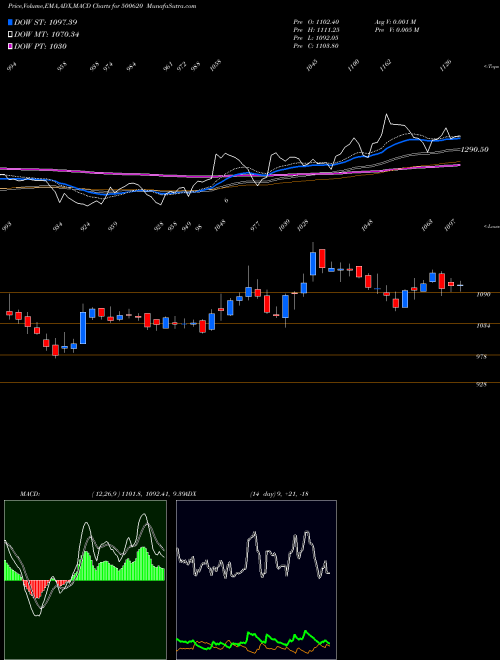Click the blue DOW ST legend swatch
The height and width of the screenshot is (660, 500).
coord(11,22)
